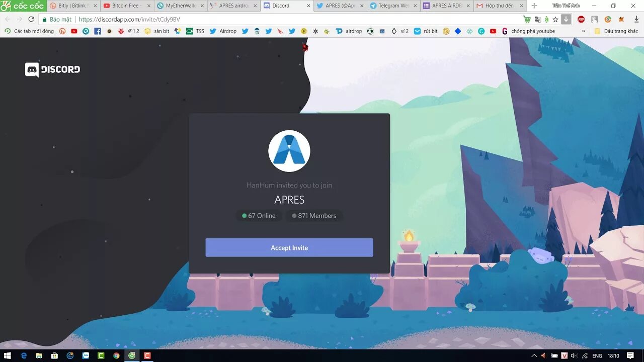Expand the bookmarks overflow chevron
The width and height of the screenshot is (644, 362).
(x=584, y=31)
